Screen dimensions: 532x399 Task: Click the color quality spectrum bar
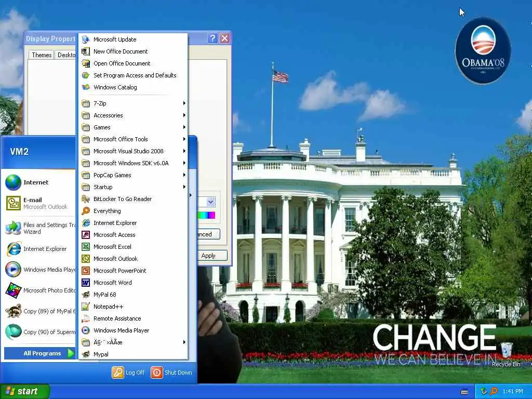coord(206,215)
